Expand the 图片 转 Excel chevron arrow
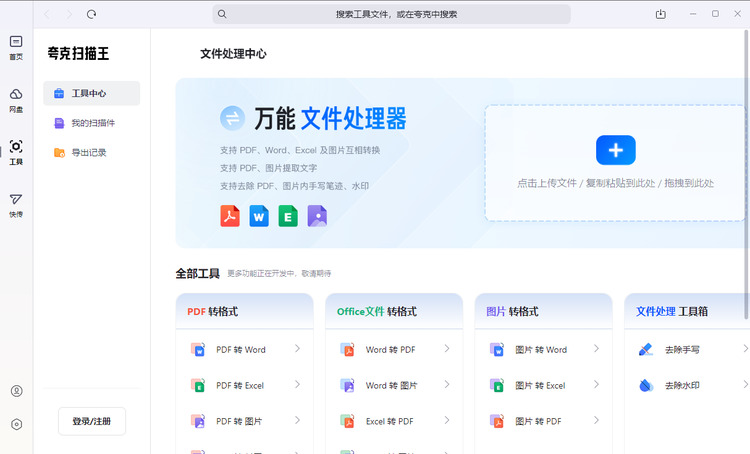750x454 pixels. 596,385
